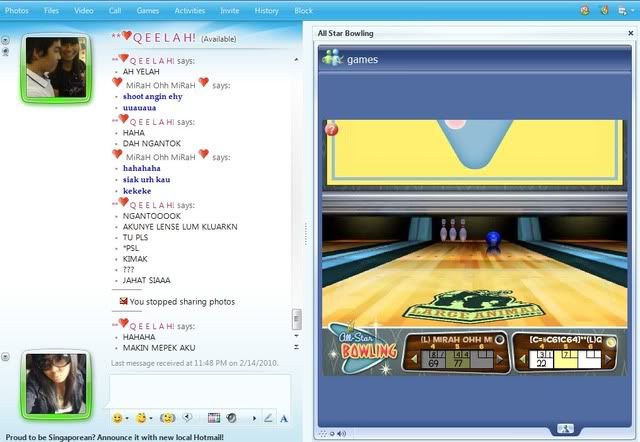Select the wink picker icon
Screen dimensions: 640x442
pyautogui.click(x=141, y=418)
